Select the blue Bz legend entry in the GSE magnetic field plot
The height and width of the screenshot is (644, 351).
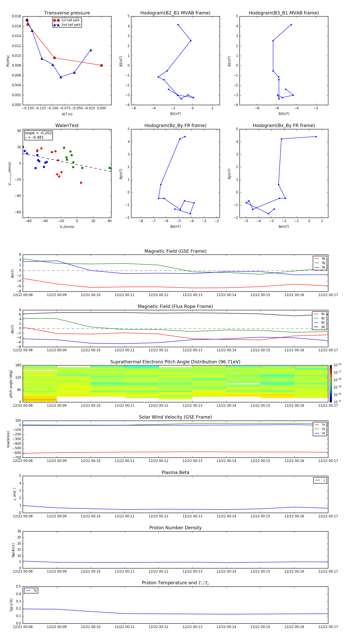coord(320,267)
